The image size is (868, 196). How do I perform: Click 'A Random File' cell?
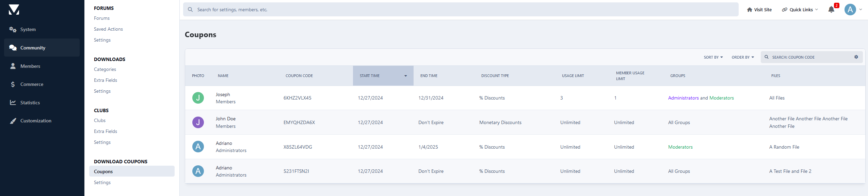(784, 147)
